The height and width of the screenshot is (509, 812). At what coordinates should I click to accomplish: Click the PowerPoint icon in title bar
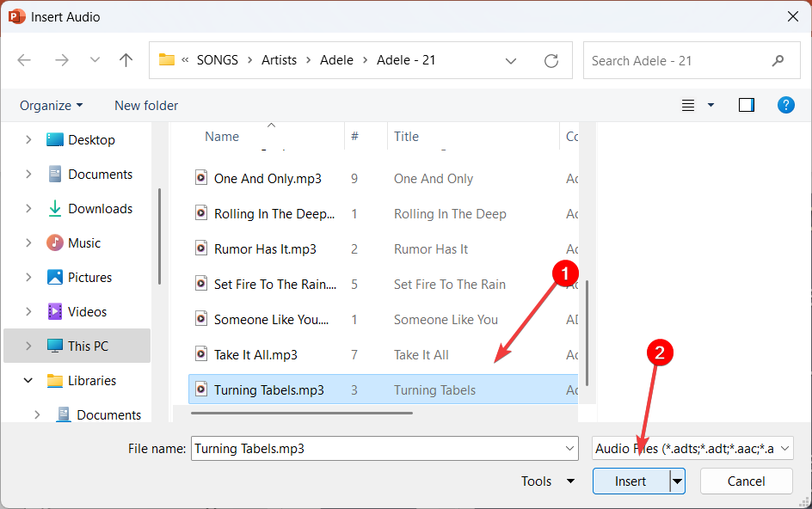point(16,16)
